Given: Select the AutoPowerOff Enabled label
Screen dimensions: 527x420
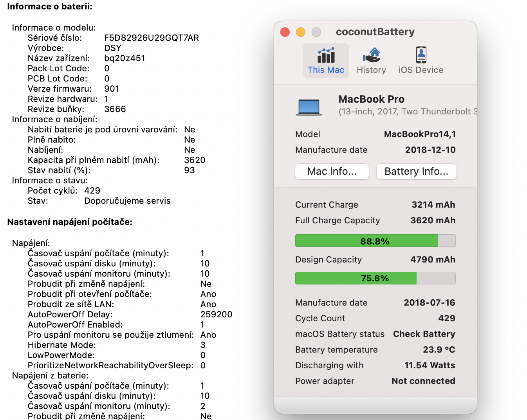Looking at the screenshot, I should (75, 324).
